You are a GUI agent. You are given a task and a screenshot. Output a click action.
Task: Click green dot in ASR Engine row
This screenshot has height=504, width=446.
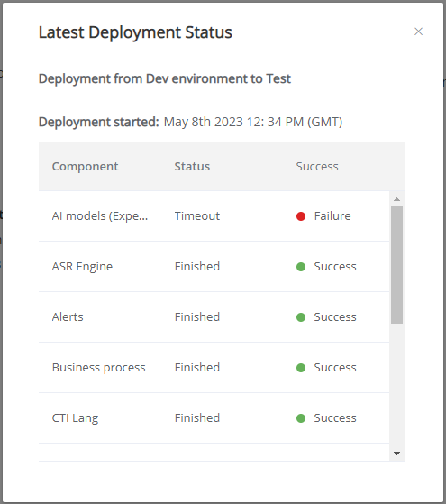click(301, 267)
